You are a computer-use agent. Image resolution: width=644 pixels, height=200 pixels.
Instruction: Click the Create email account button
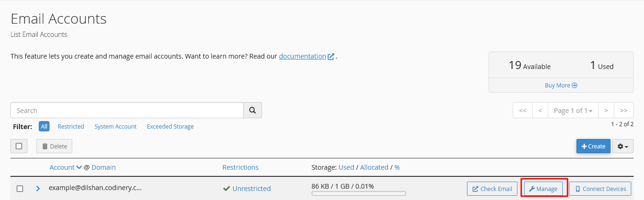593,146
